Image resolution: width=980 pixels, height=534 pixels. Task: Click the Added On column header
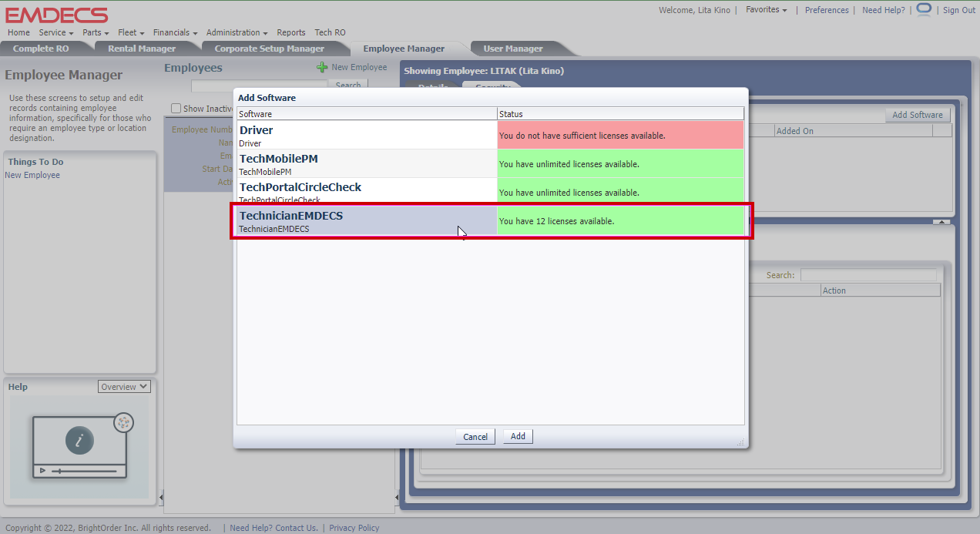pos(853,131)
